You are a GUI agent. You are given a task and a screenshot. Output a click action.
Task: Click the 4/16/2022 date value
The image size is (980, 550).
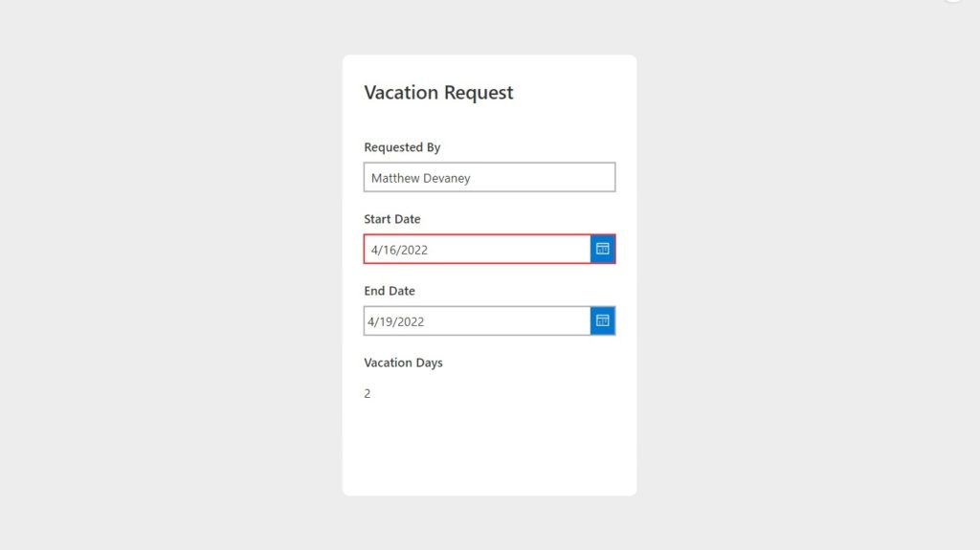tap(399, 250)
